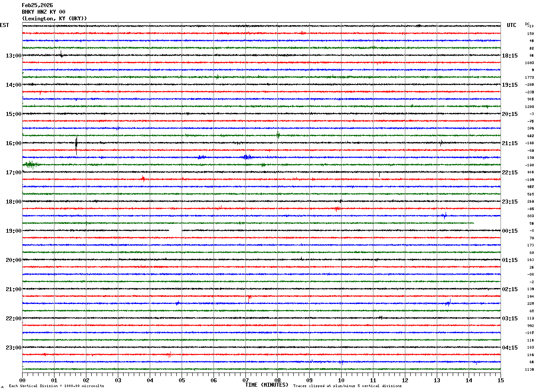Click the 'Traces clipped at plus/minus 5 vertical divisions' note
Viewport: 536px width, 392px height.
347,386
